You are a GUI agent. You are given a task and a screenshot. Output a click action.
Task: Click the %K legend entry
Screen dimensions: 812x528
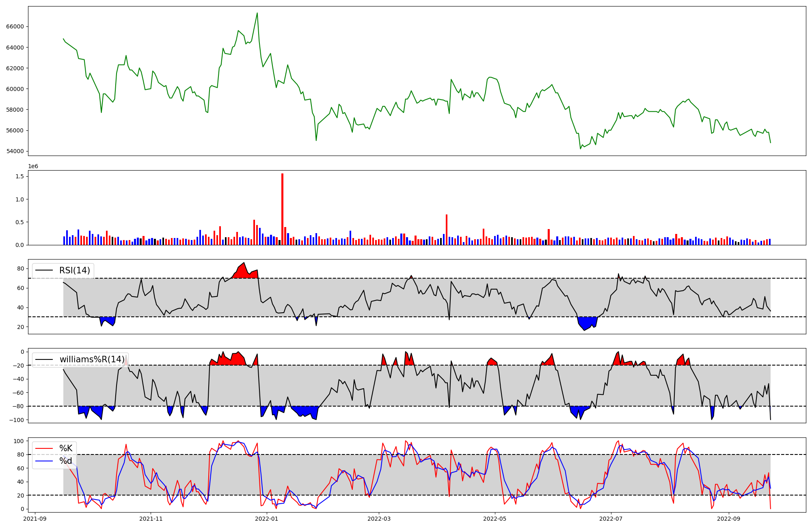[x=66, y=448]
